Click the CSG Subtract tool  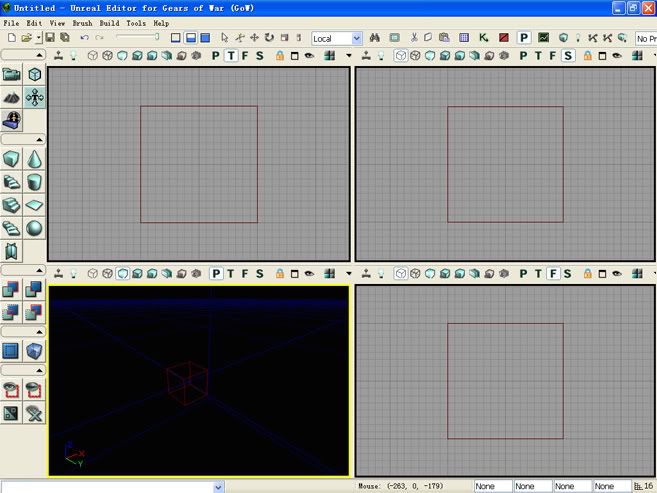click(x=35, y=290)
